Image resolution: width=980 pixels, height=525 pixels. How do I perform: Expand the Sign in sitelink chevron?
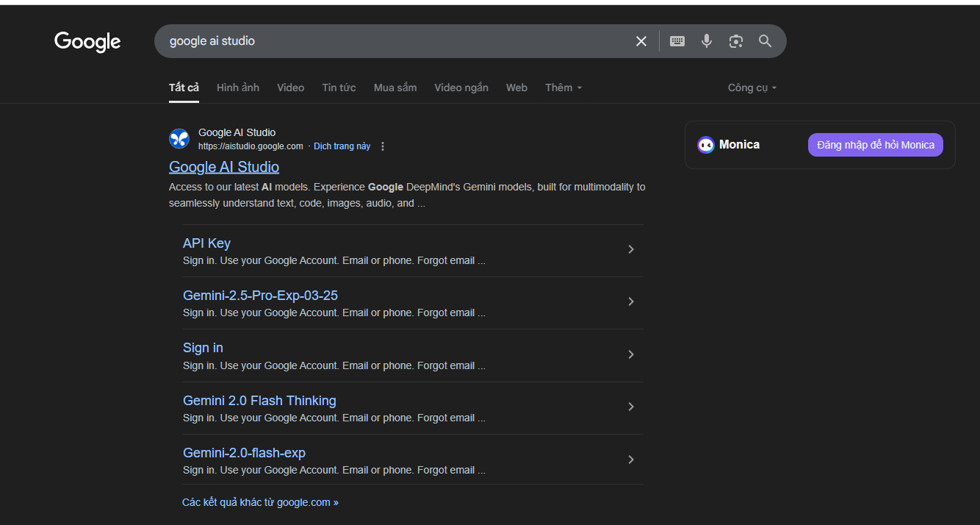[x=631, y=355]
